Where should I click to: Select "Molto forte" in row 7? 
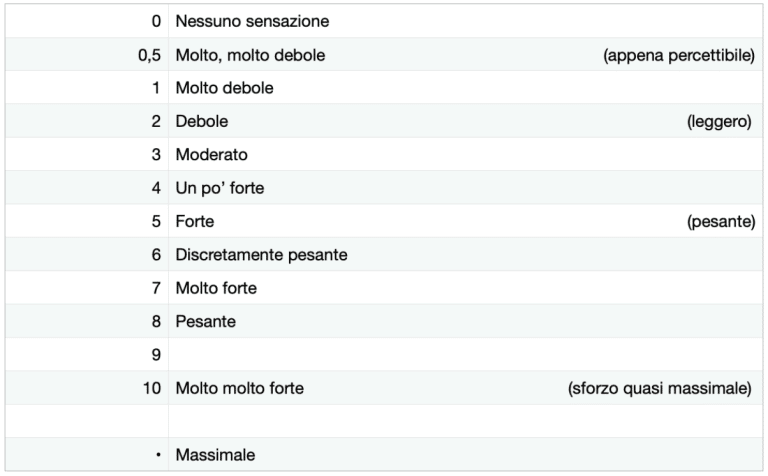[x=216, y=288]
